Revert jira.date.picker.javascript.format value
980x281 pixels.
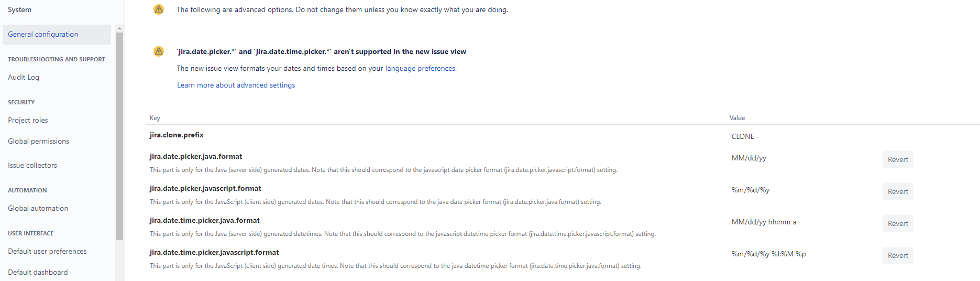click(x=898, y=191)
